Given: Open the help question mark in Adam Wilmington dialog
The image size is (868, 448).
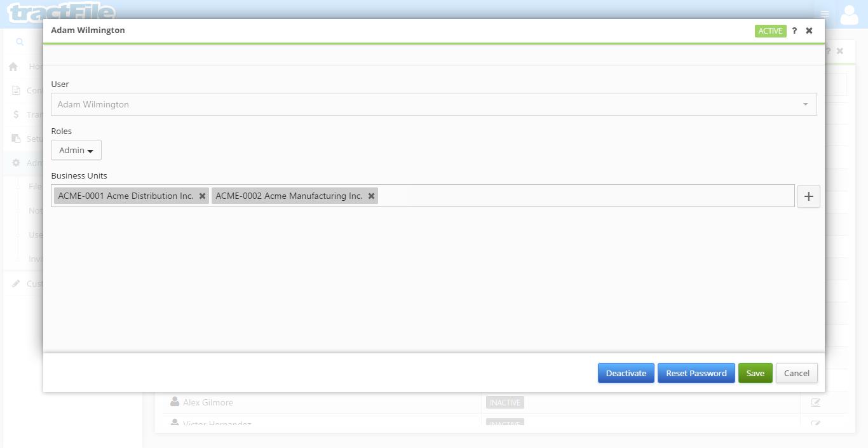Looking at the screenshot, I should tap(794, 31).
